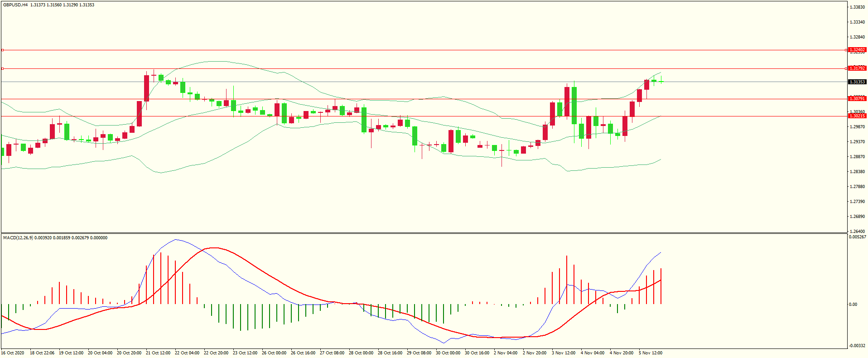Click the 1.27880 price axis value

tap(858, 187)
